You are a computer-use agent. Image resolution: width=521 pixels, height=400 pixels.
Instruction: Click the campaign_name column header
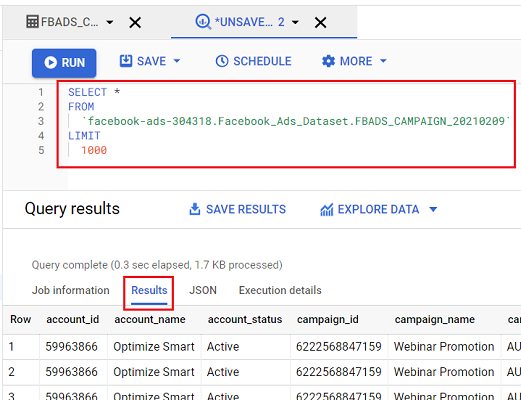435,319
